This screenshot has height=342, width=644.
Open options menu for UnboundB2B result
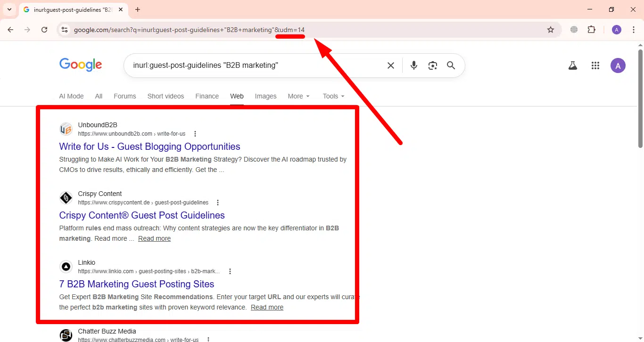pyautogui.click(x=195, y=134)
